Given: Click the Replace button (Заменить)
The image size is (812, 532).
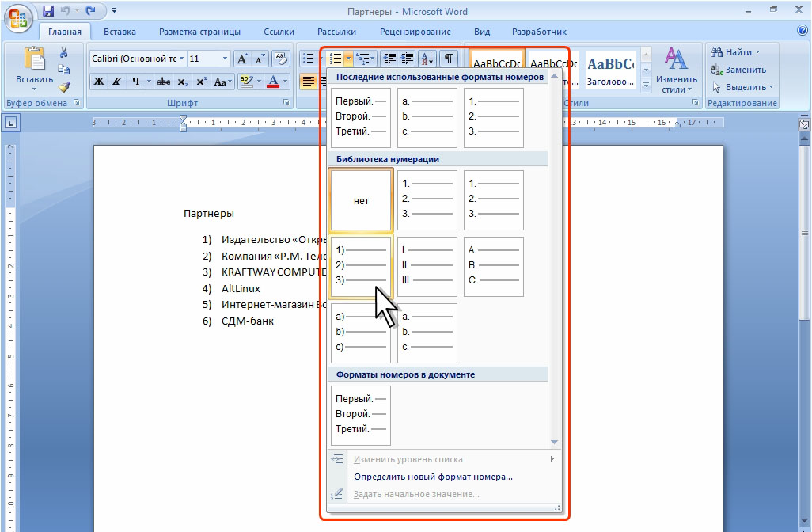Looking at the screenshot, I should point(738,70).
